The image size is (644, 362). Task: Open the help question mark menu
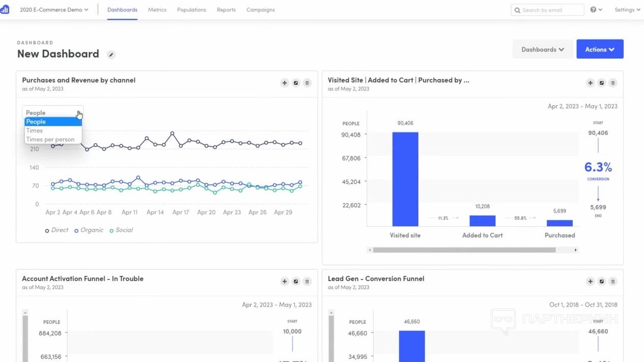[x=596, y=10]
